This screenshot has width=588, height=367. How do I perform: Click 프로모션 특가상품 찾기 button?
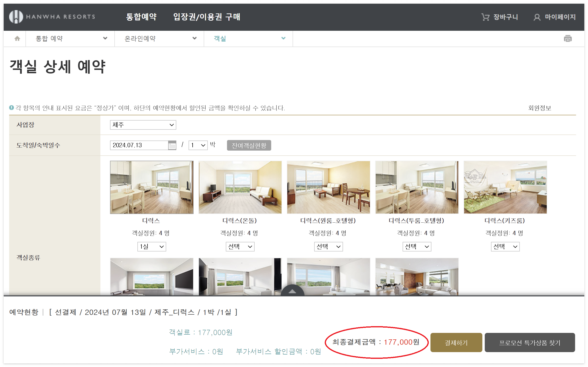tap(530, 343)
